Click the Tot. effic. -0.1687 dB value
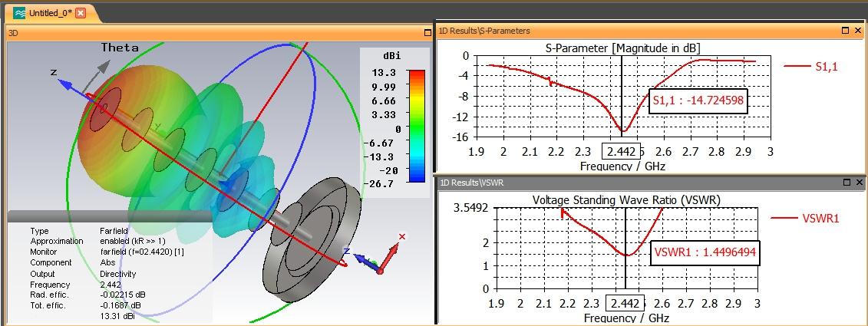 [x=120, y=305]
